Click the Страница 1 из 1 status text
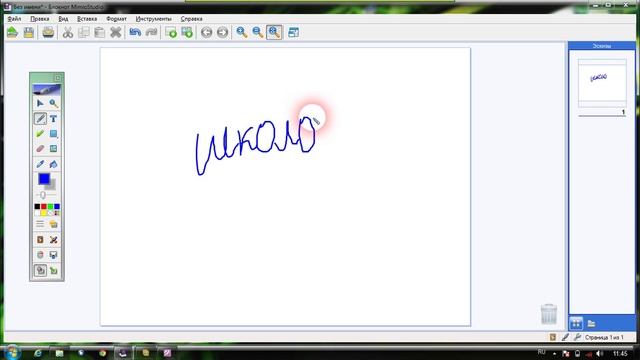640x360 pixels. [604, 338]
